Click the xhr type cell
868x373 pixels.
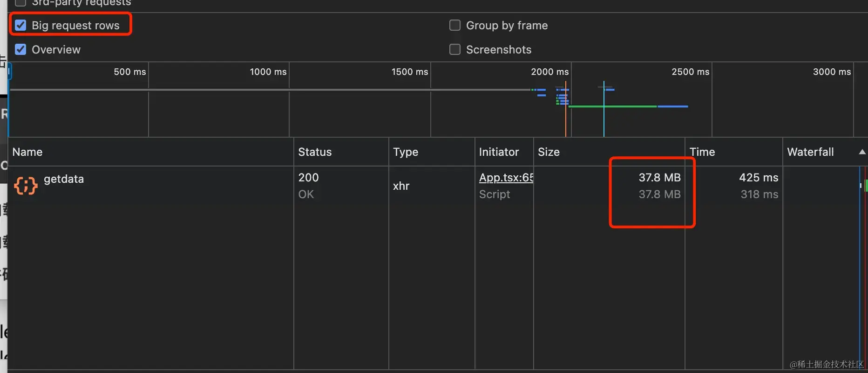tap(401, 186)
